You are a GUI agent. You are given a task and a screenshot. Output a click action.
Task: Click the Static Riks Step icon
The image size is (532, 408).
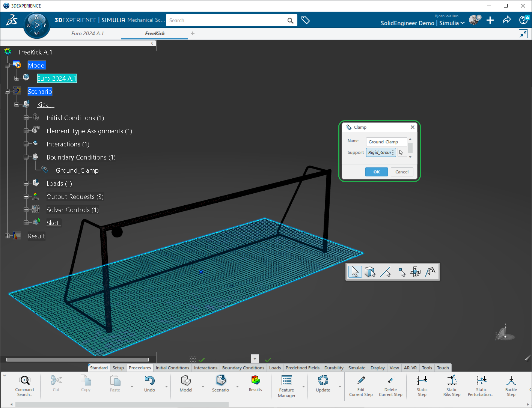click(452, 381)
